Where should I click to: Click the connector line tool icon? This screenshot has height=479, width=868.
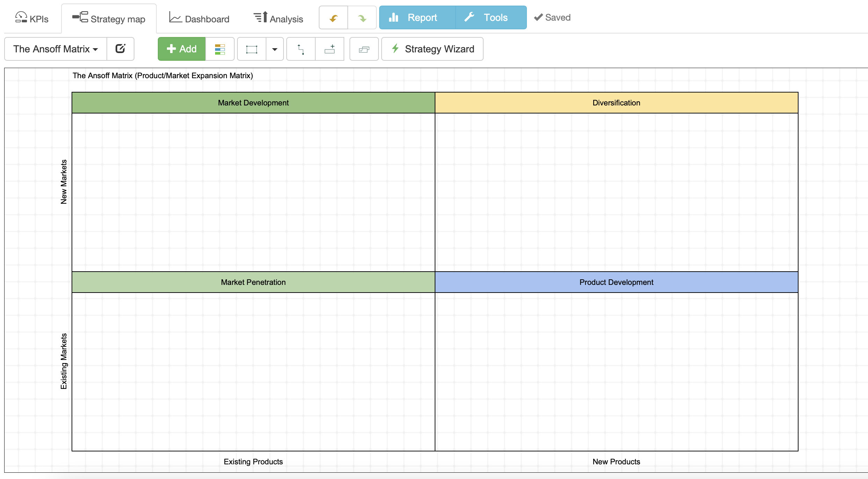pyautogui.click(x=301, y=49)
